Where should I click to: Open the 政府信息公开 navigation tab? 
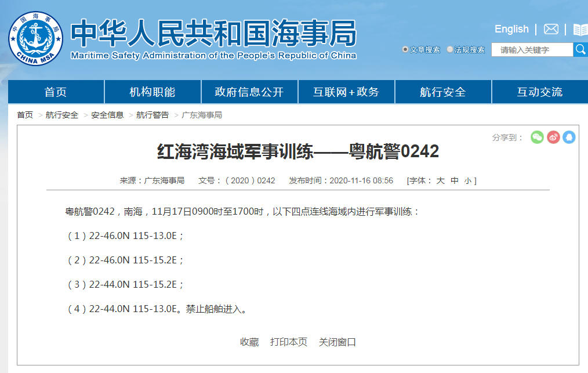[x=249, y=92]
